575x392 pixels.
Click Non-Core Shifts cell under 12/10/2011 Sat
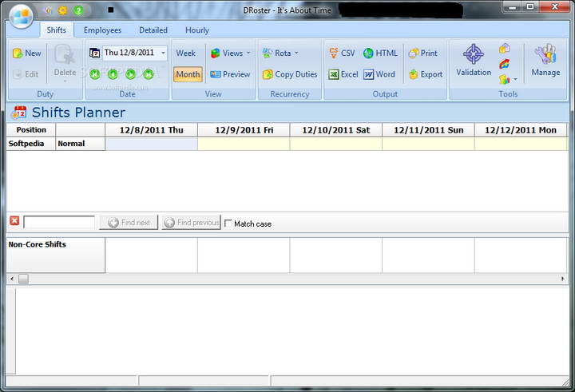(336, 255)
